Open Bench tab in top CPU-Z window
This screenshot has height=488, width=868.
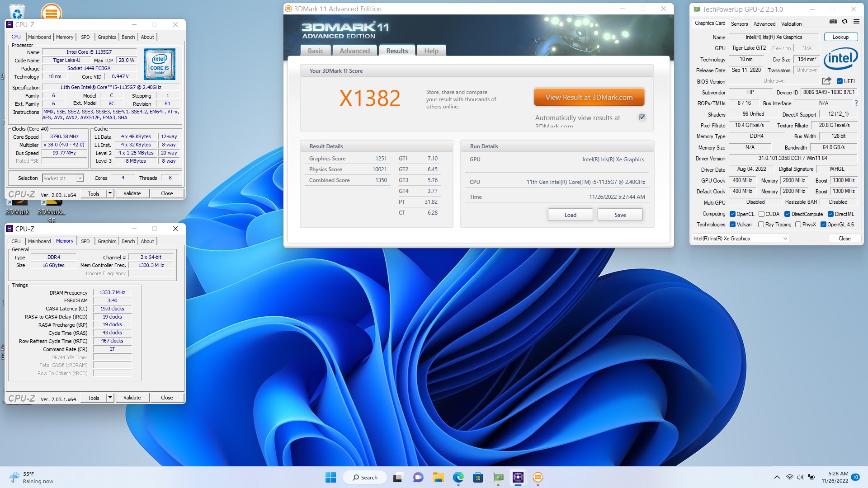[128, 37]
